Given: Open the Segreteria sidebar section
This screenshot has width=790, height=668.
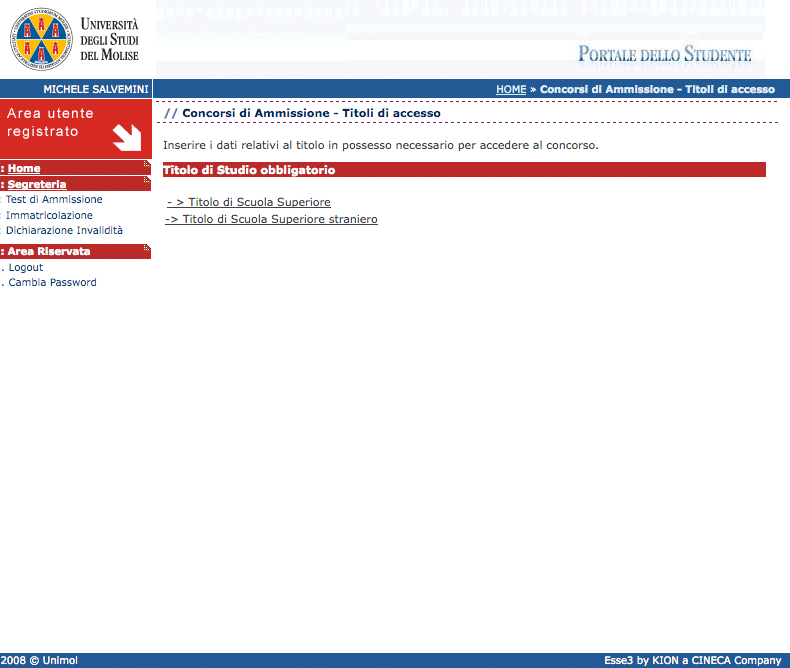Looking at the screenshot, I should pyautogui.click(x=37, y=184).
